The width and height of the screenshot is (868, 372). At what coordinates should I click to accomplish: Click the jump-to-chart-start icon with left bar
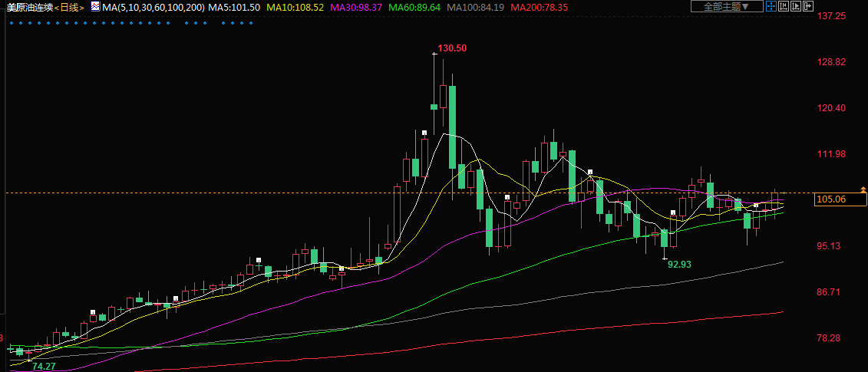click(x=783, y=7)
